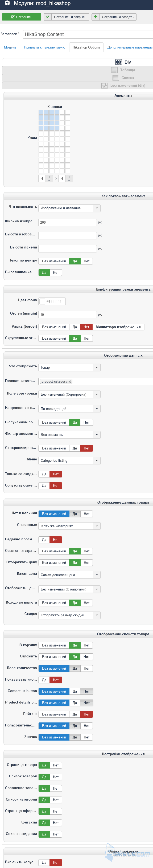Open Привязка к пунктам меню tab
153x868 pixels.
(x=44, y=47)
